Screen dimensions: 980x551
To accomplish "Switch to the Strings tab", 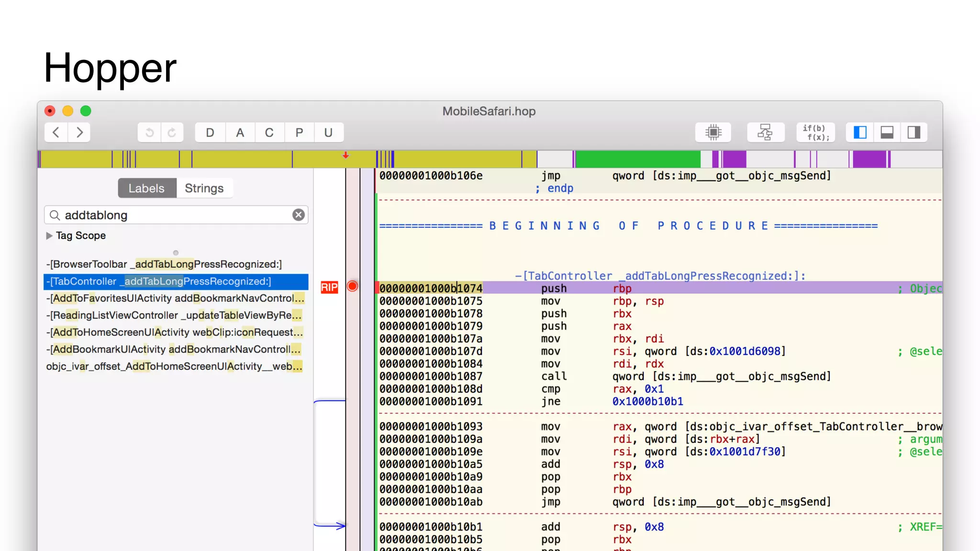I will tap(204, 188).
